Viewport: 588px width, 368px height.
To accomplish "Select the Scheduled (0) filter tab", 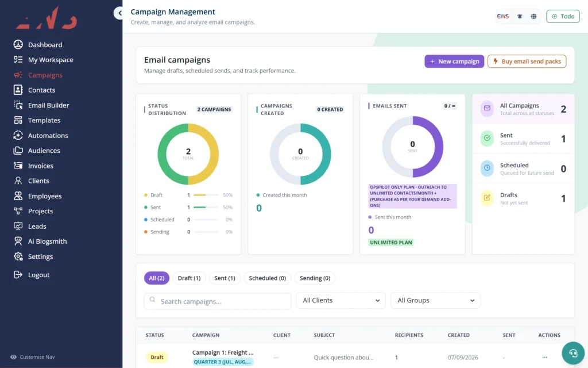I will pyautogui.click(x=268, y=278).
